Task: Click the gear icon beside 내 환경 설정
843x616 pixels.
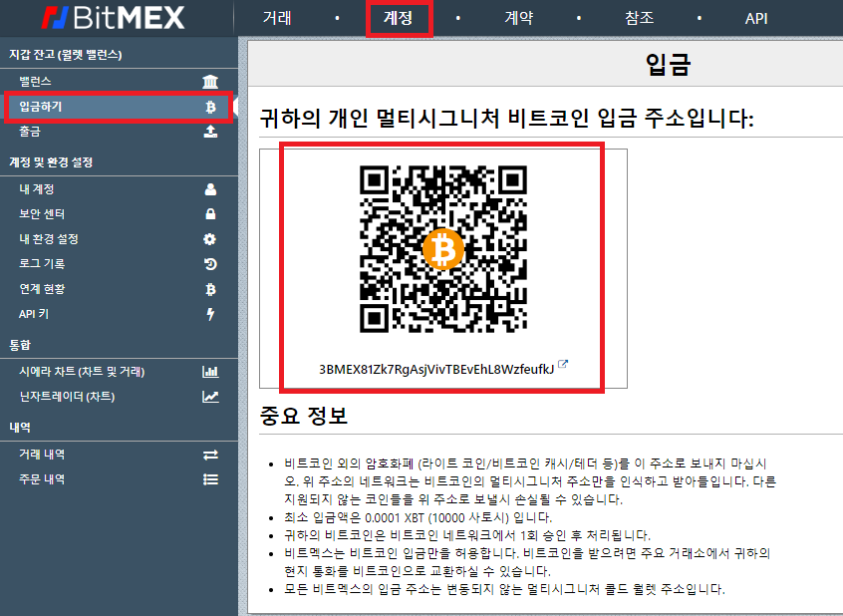Action: pos(209,239)
